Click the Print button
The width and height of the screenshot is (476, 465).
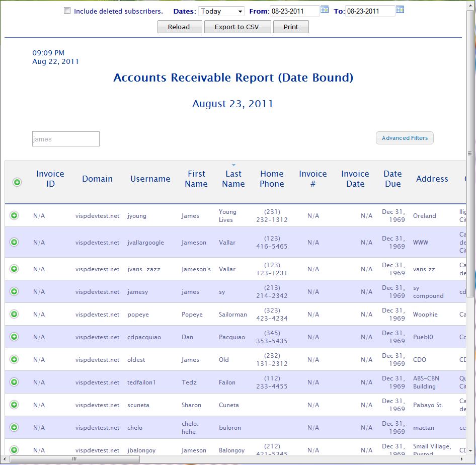[291, 27]
